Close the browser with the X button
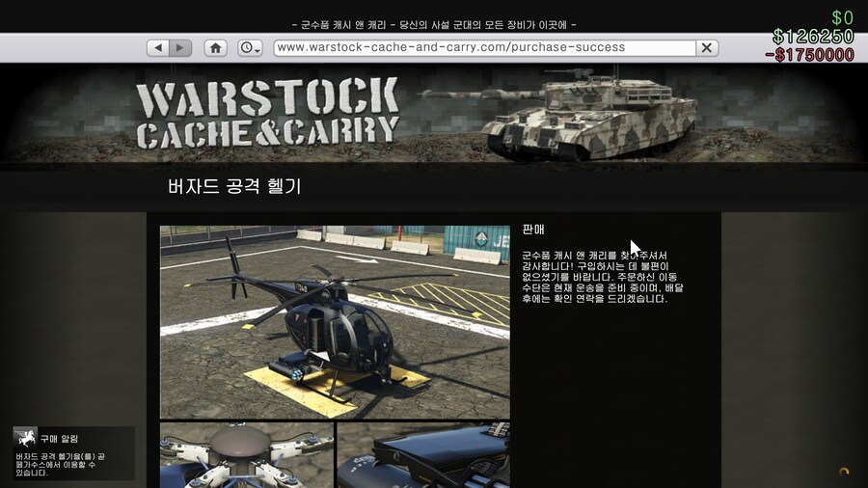 (x=707, y=47)
